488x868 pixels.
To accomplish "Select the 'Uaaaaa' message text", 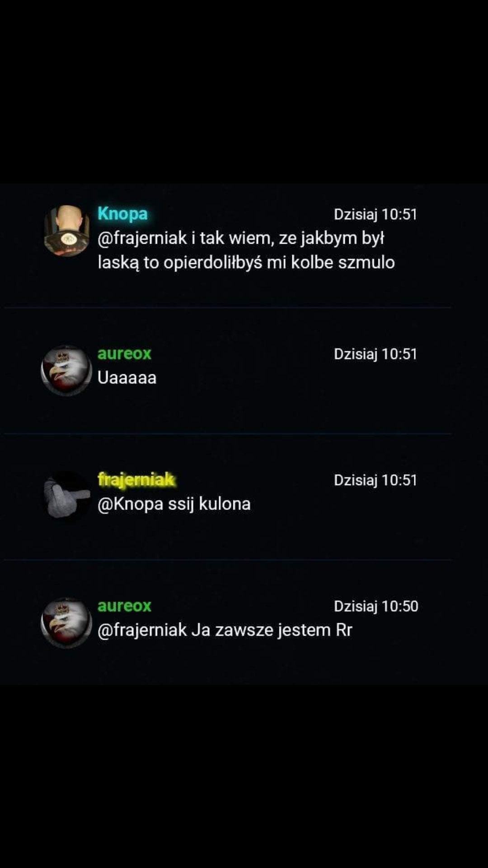I will (x=127, y=377).
